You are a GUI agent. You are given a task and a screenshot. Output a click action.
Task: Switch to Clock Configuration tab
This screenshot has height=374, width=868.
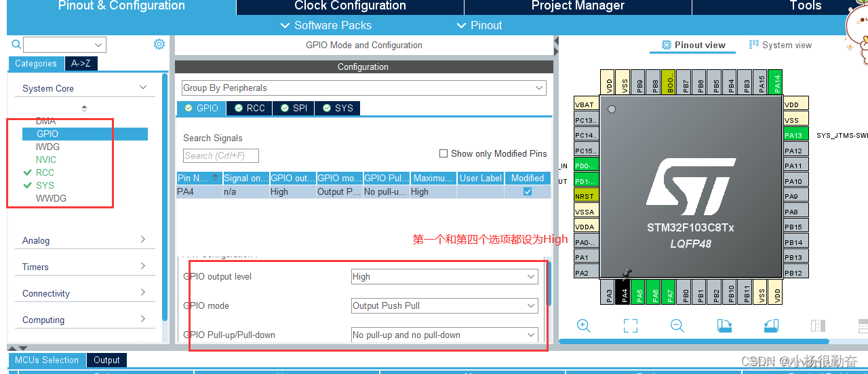point(350,6)
